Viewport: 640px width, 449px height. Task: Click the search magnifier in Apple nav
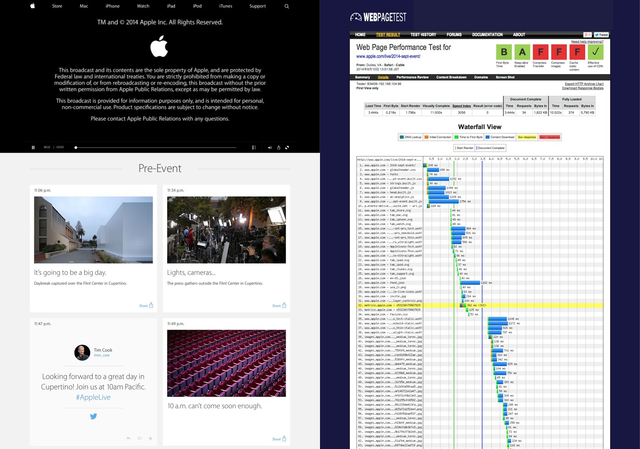[x=287, y=6]
